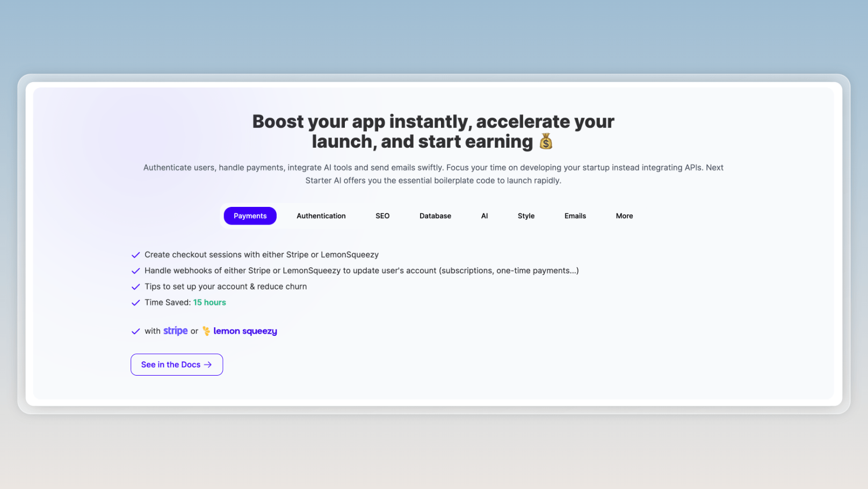The width and height of the screenshot is (868, 489).
Task: Click the checkmark beside Create checkout sessions
Action: click(x=136, y=255)
